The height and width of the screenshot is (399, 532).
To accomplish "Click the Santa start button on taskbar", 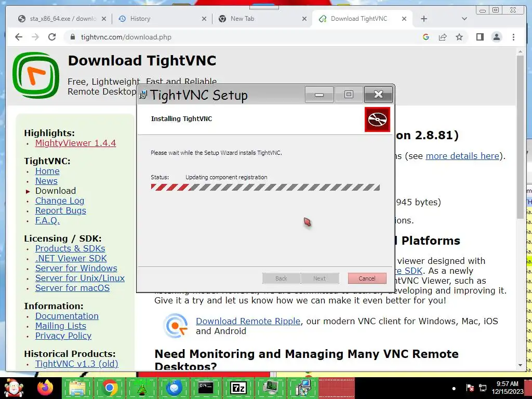I will (14, 388).
